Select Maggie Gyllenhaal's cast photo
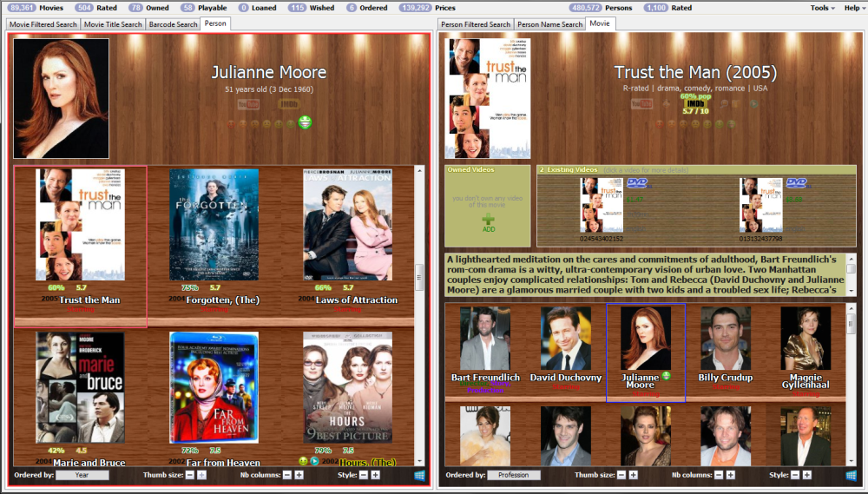Image resolution: width=868 pixels, height=494 pixels. (x=806, y=338)
